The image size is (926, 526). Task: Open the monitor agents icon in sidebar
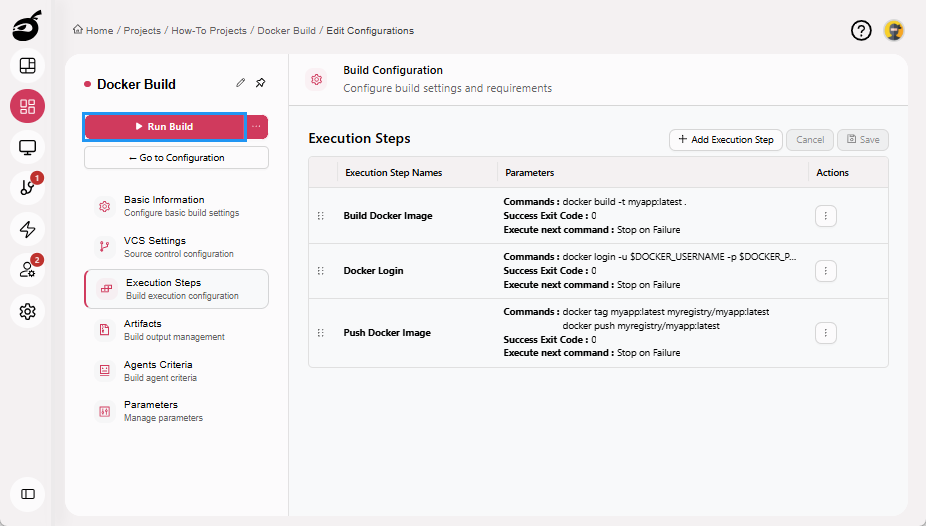(x=27, y=147)
